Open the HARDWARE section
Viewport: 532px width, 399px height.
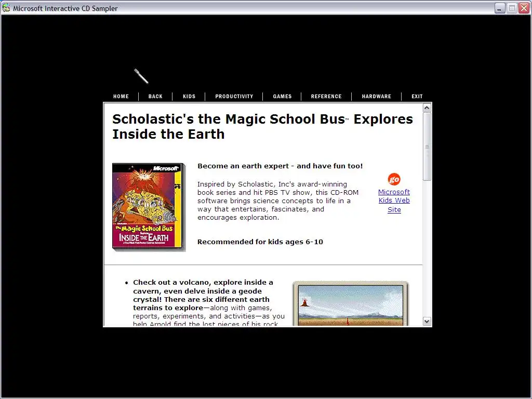pyautogui.click(x=377, y=96)
